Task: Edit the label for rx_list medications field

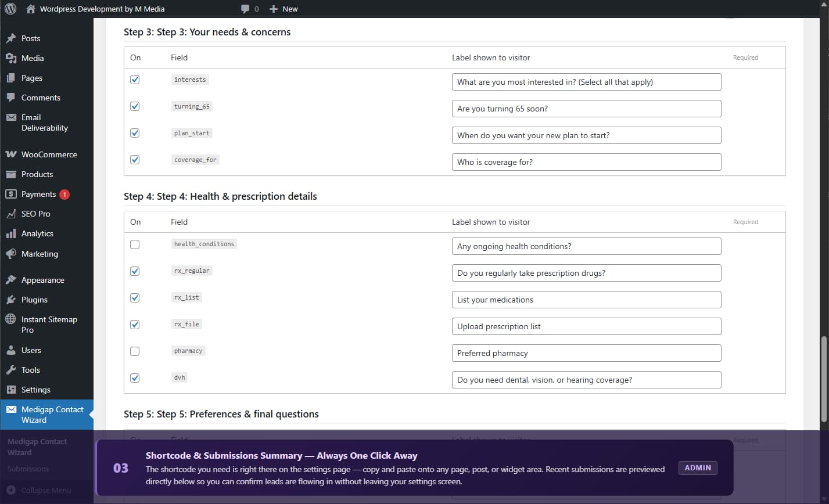Action: pos(586,300)
